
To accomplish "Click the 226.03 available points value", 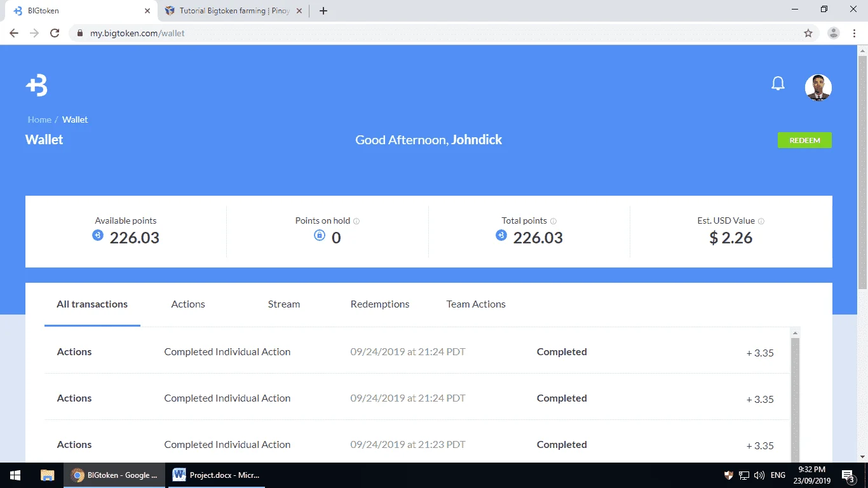I will coord(135,238).
